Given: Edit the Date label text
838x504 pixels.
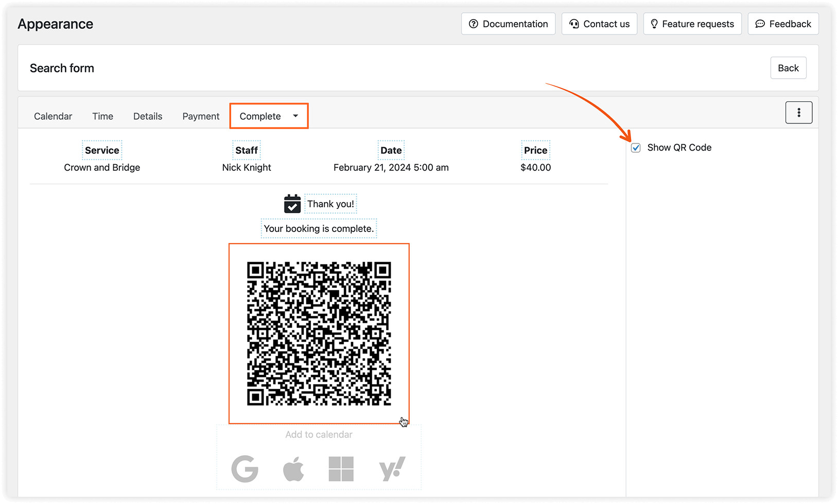Looking at the screenshot, I should click(x=391, y=150).
